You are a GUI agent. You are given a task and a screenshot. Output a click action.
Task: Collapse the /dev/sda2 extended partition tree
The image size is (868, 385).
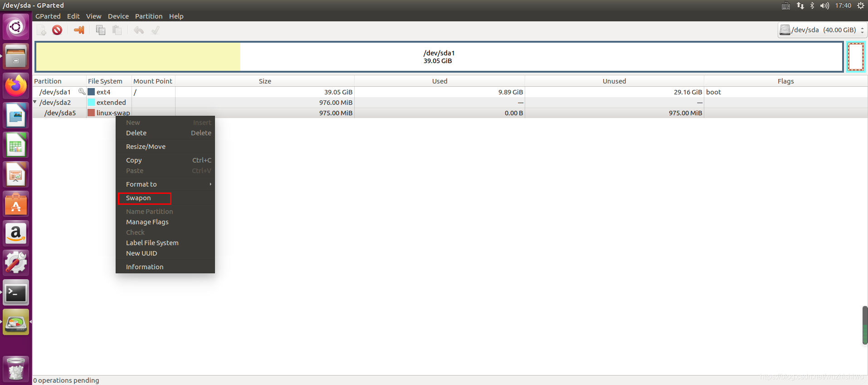tap(35, 102)
